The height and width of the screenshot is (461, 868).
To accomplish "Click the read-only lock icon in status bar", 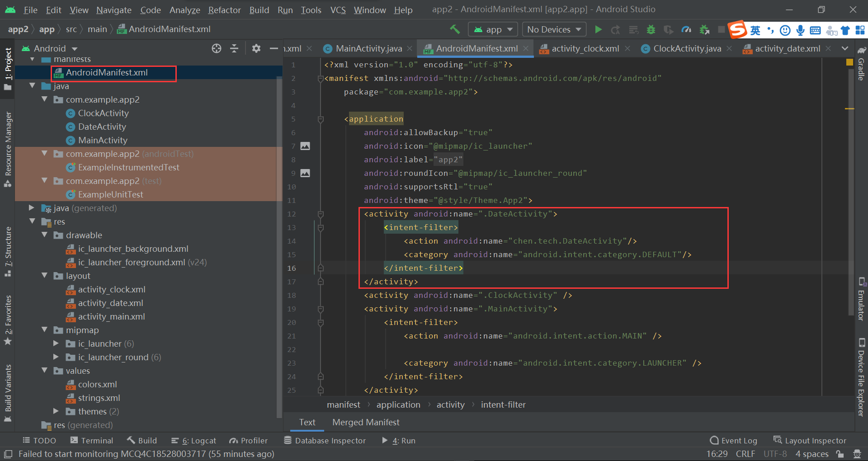I will click(x=840, y=454).
